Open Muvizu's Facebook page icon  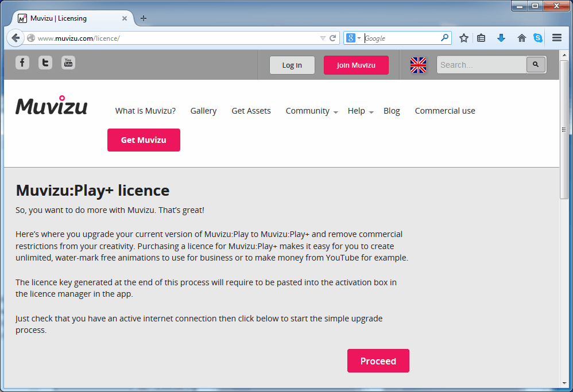pyautogui.click(x=22, y=63)
